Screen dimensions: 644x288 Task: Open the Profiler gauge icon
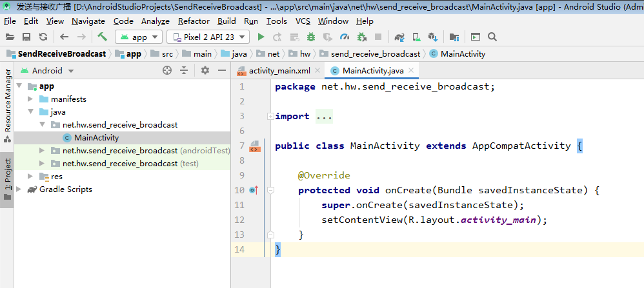(344, 37)
